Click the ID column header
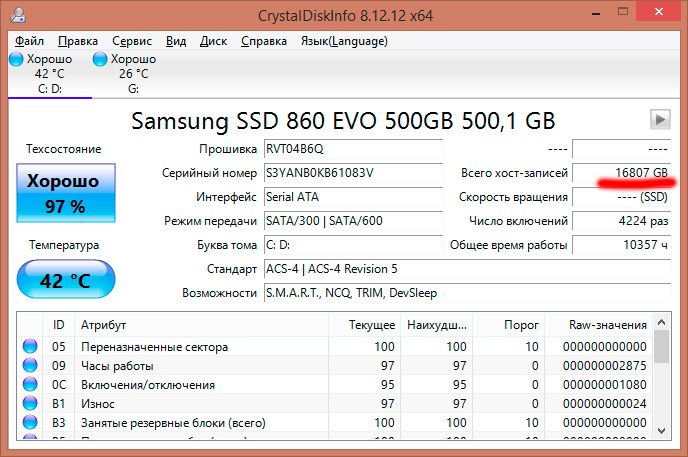Image resolution: width=688 pixels, height=457 pixels. (58, 325)
